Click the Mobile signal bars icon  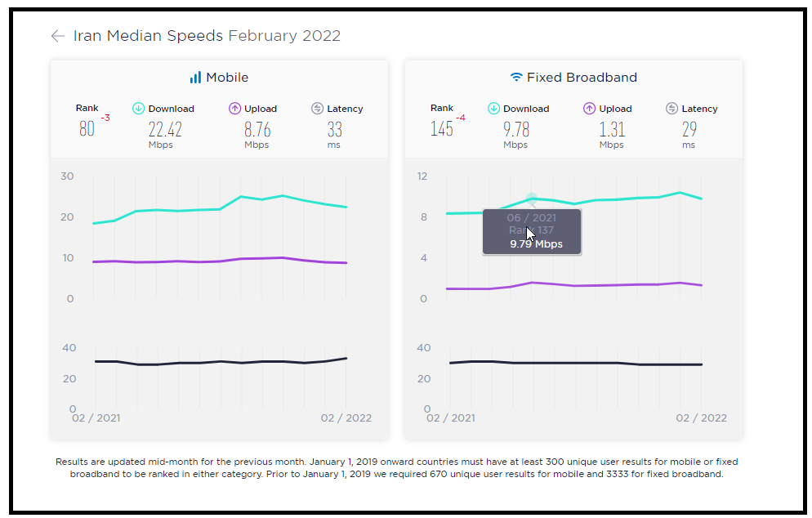pos(195,78)
